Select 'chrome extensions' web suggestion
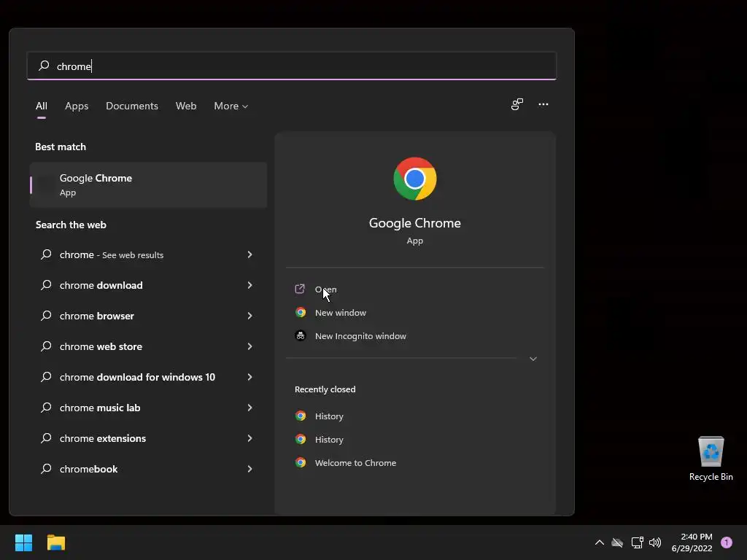The height and width of the screenshot is (560, 747). tap(148, 438)
